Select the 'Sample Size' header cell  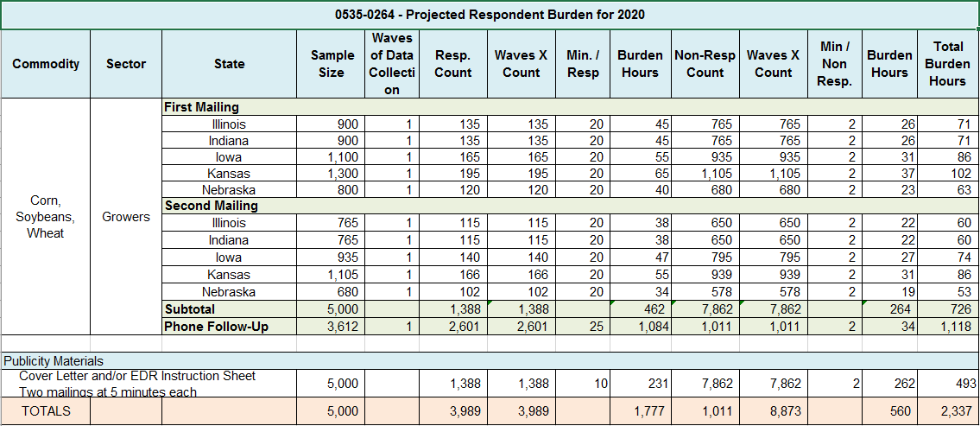click(x=331, y=64)
